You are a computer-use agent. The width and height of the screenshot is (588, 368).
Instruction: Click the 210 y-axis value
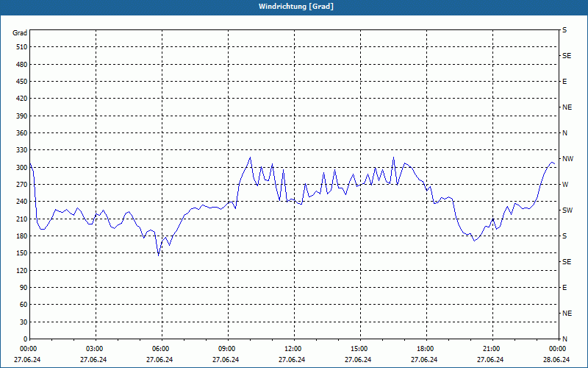pos(22,219)
